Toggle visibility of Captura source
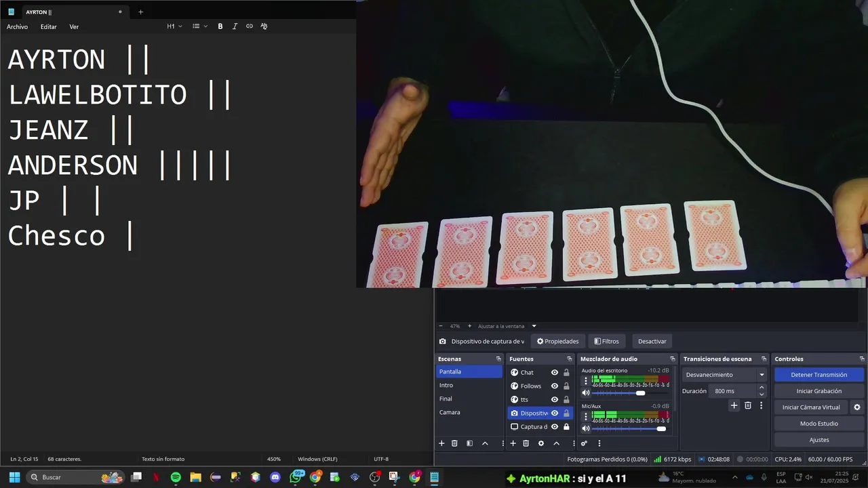The width and height of the screenshot is (868, 488). (555, 426)
